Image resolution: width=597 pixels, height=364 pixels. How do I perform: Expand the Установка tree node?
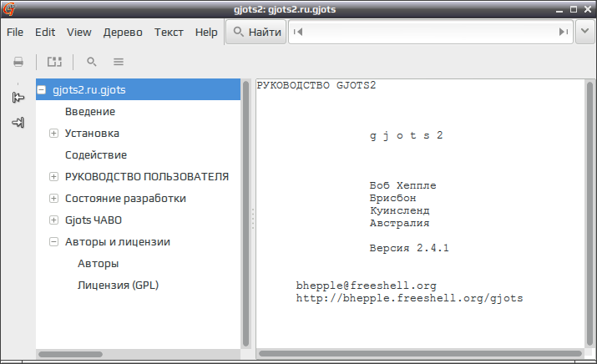[x=53, y=134]
